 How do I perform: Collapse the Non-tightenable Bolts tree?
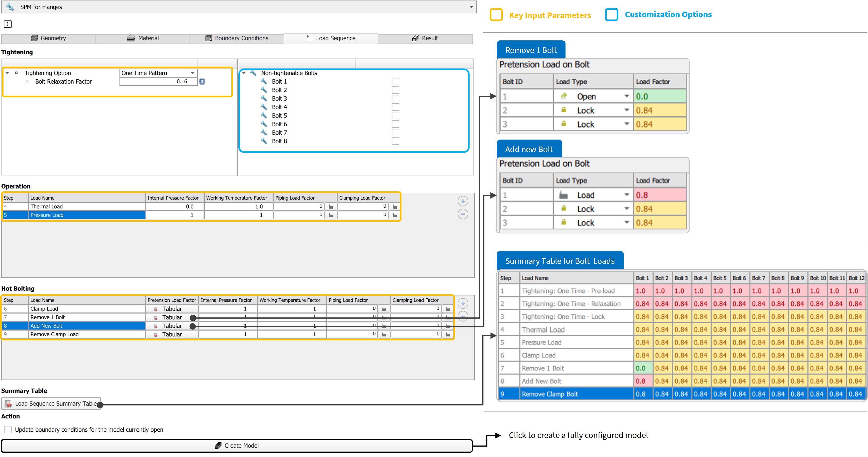coord(244,73)
